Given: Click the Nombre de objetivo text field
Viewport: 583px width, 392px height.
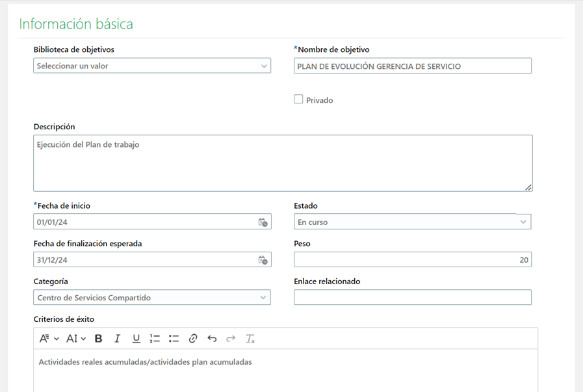Looking at the screenshot, I should pyautogui.click(x=412, y=66).
